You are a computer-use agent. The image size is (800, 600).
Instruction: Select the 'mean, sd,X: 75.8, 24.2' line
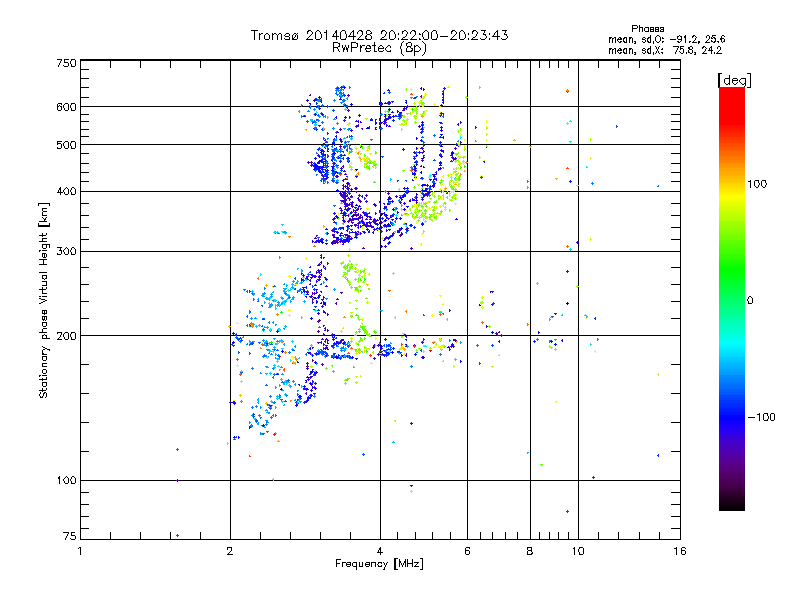(x=665, y=50)
